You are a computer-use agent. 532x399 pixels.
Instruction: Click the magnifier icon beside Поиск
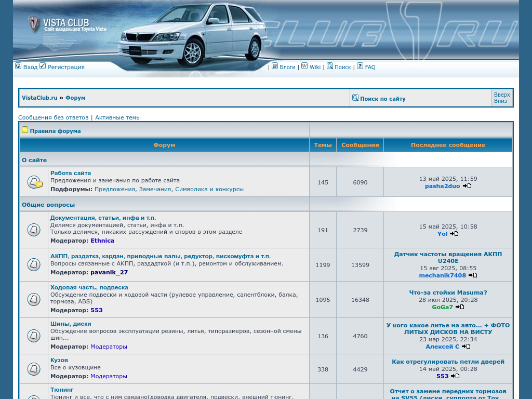(x=330, y=66)
